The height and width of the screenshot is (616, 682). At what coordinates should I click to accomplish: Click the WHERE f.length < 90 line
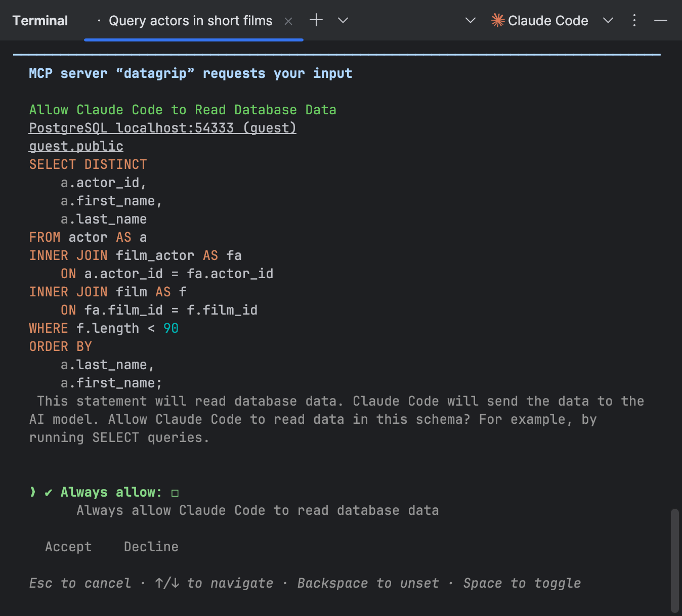[x=104, y=328]
